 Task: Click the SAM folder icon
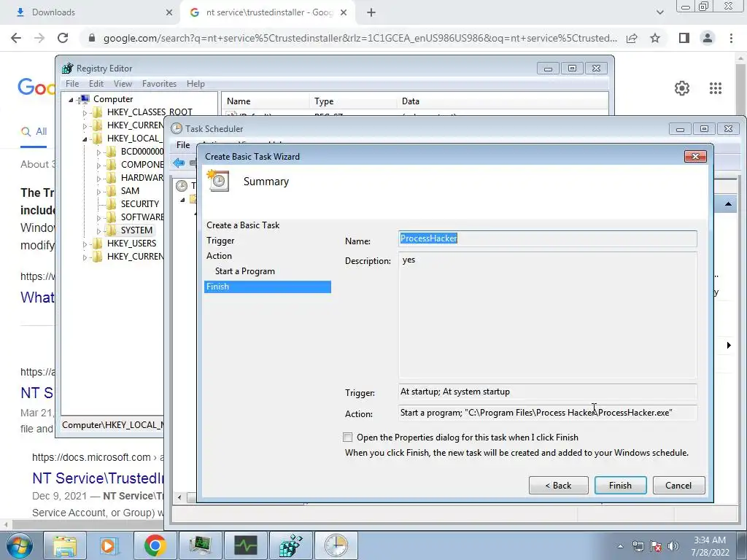click(x=111, y=190)
